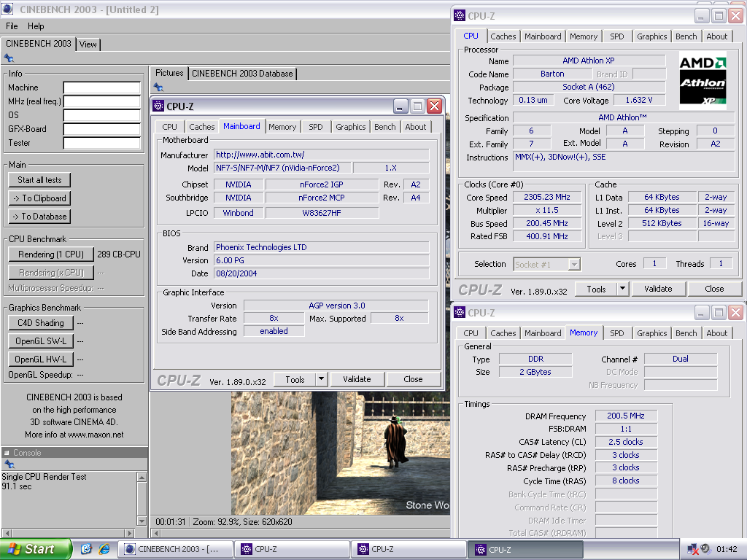Viewport: 747px width, 560px height.
Task: Click console horizontal scrollbar right arrow
Action: coord(130,533)
